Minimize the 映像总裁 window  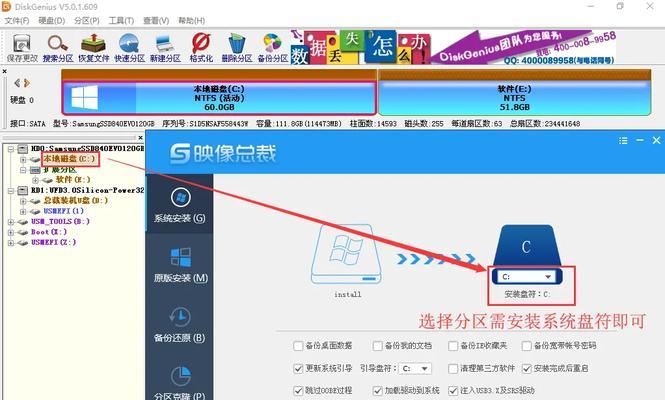[x=640, y=140]
